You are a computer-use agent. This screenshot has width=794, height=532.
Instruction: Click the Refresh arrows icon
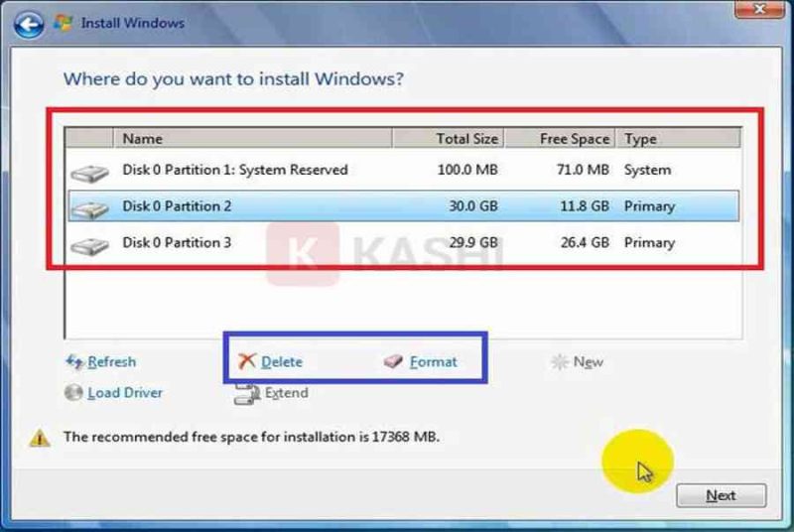(x=74, y=361)
